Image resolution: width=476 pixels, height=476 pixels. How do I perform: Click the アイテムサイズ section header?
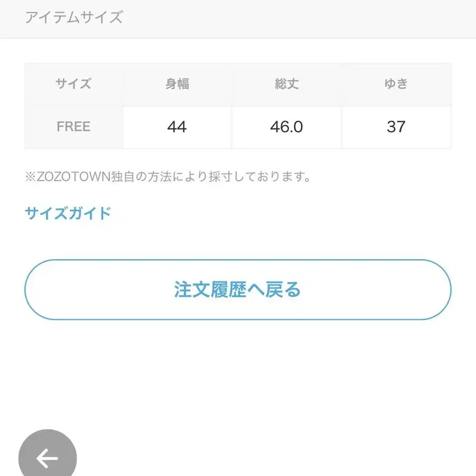tap(74, 17)
